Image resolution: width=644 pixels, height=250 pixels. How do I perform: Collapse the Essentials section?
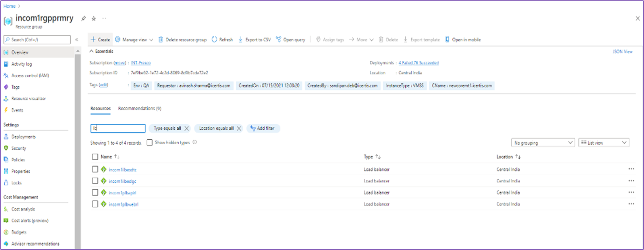[x=92, y=51]
